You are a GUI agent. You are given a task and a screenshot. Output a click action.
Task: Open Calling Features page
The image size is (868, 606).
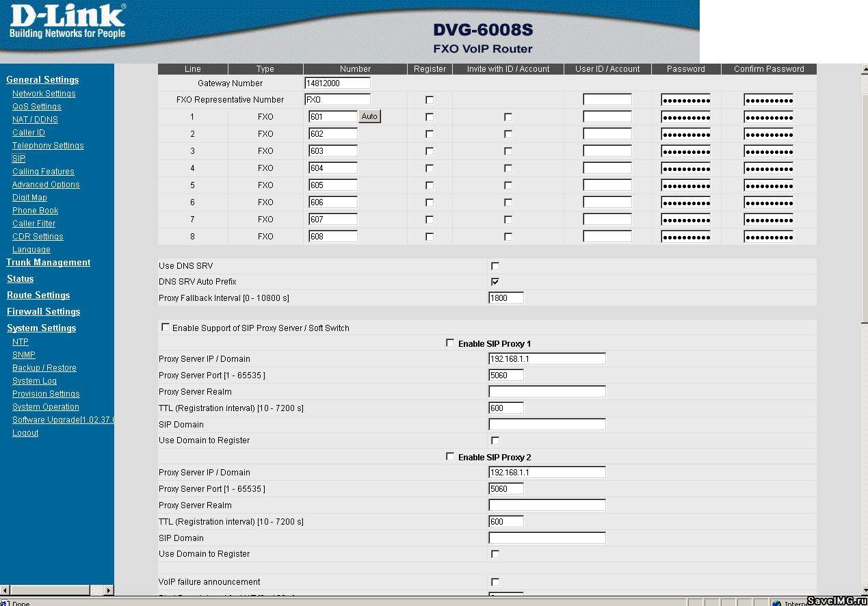(43, 172)
